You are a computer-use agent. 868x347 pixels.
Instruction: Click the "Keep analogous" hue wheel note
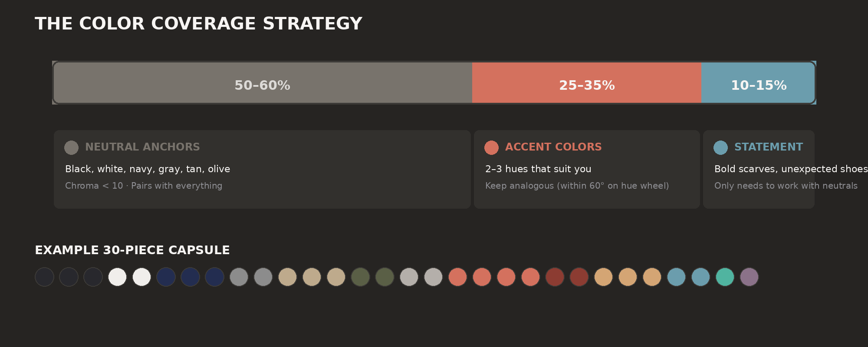(x=577, y=186)
